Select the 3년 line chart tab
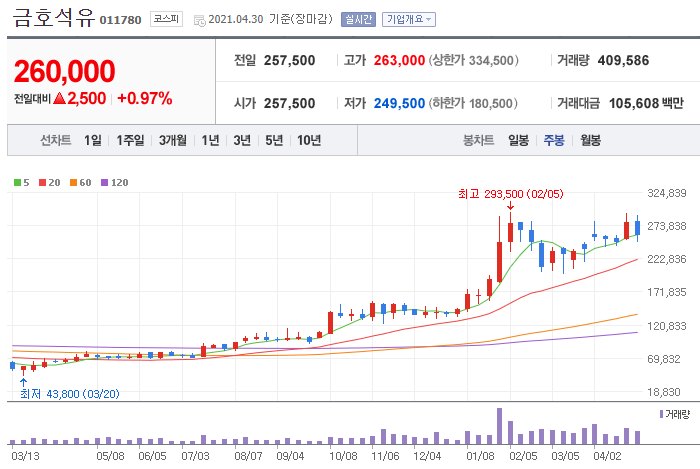Viewport: 700px width, 469px height. (242, 140)
